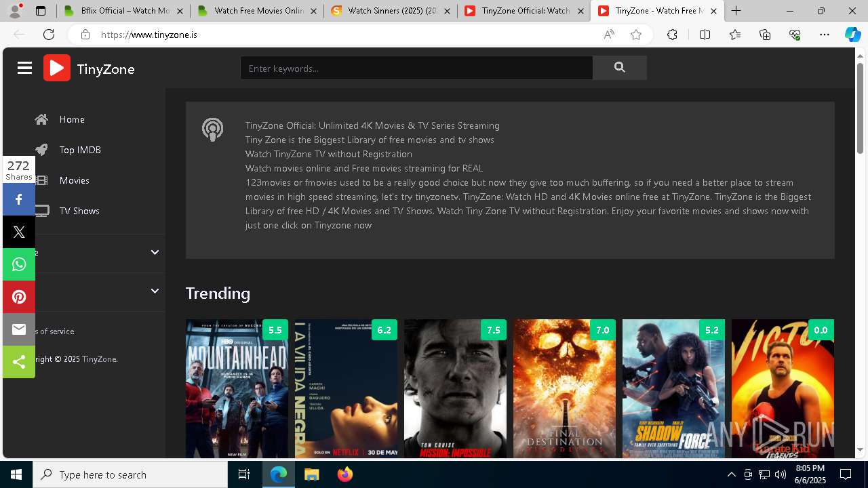This screenshot has width=868, height=488.
Task: Open the Final Destination poster
Action: tap(564, 389)
